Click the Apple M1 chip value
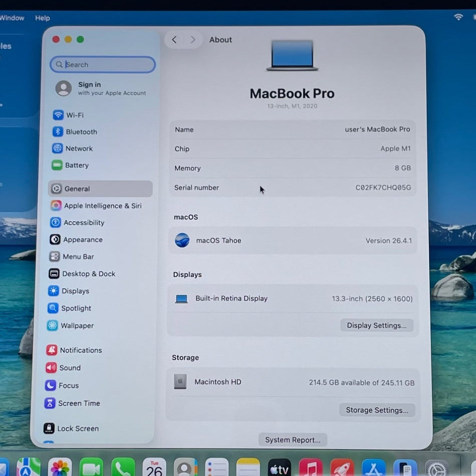Image resolution: width=476 pixels, height=476 pixels. click(396, 148)
